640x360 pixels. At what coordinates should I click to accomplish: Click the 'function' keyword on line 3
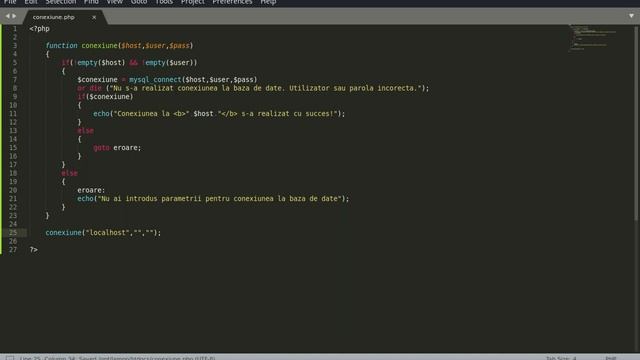point(61,46)
